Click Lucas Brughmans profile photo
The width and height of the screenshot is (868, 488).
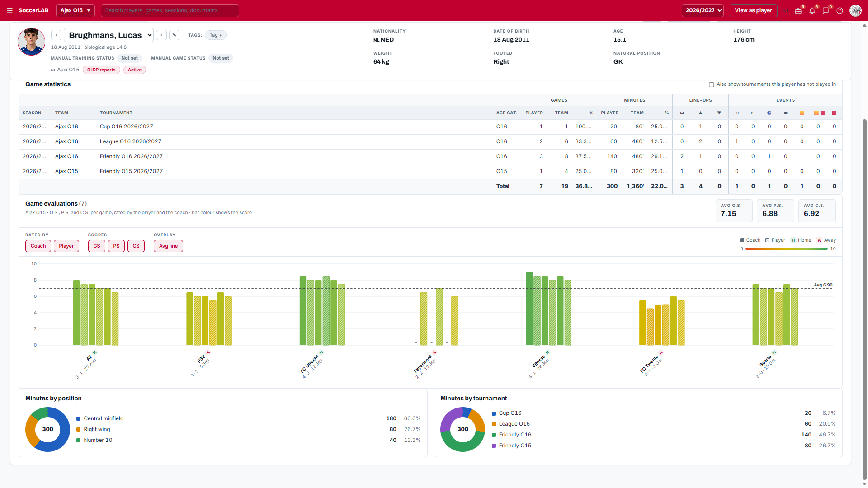pyautogui.click(x=31, y=42)
